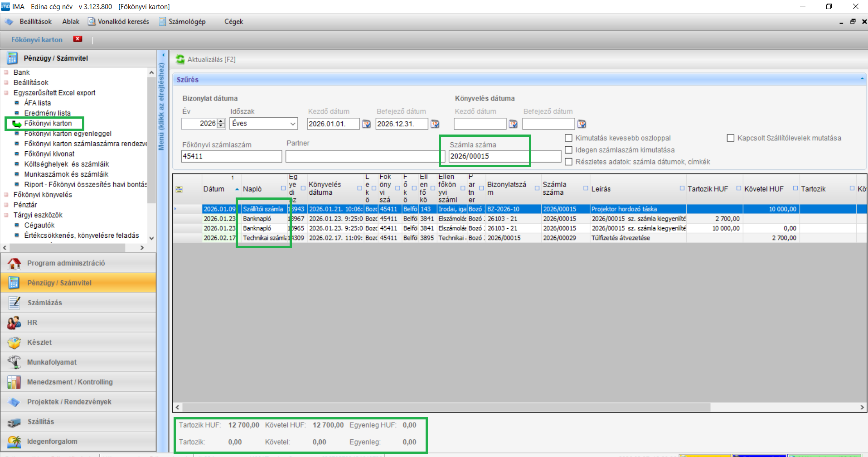Image resolution: width=868 pixels, height=457 pixels.
Task: Open the Időszak dropdown showing Éves
Action: pyautogui.click(x=292, y=124)
